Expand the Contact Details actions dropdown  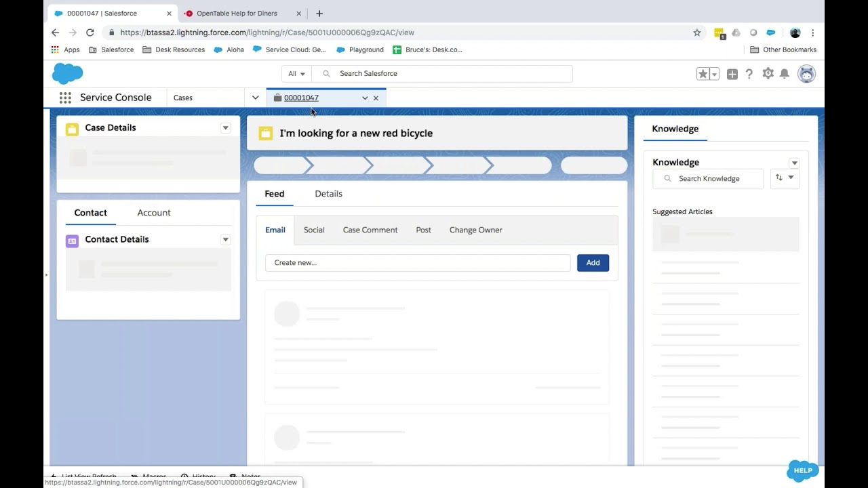click(226, 239)
